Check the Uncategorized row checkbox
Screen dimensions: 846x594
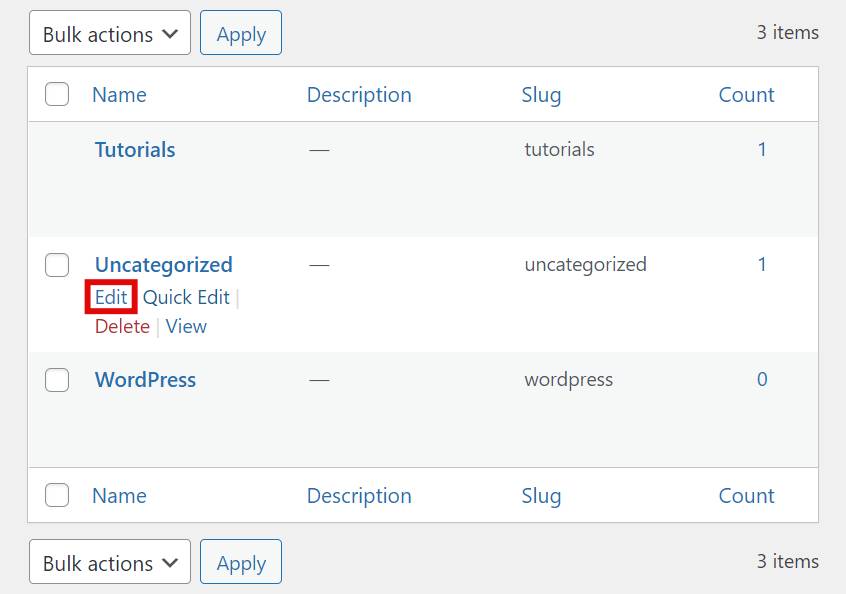57,265
